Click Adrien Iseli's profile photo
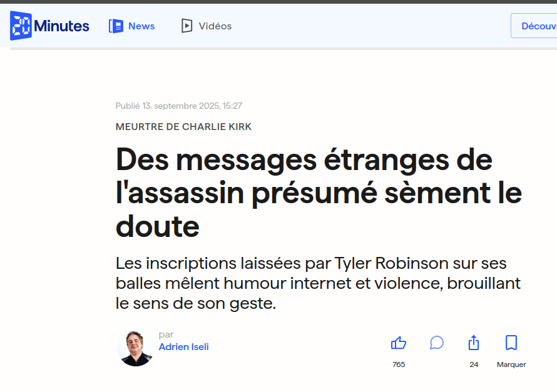 click(136, 348)
